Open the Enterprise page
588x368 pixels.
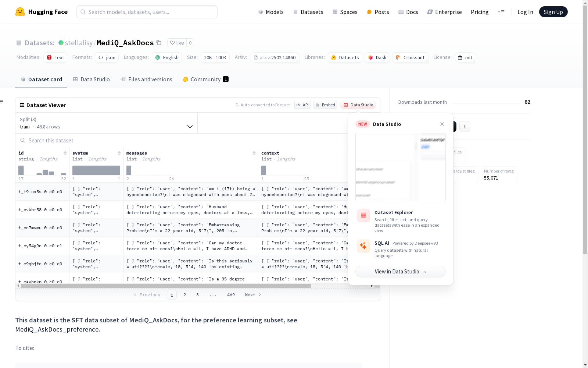point(445,12)
